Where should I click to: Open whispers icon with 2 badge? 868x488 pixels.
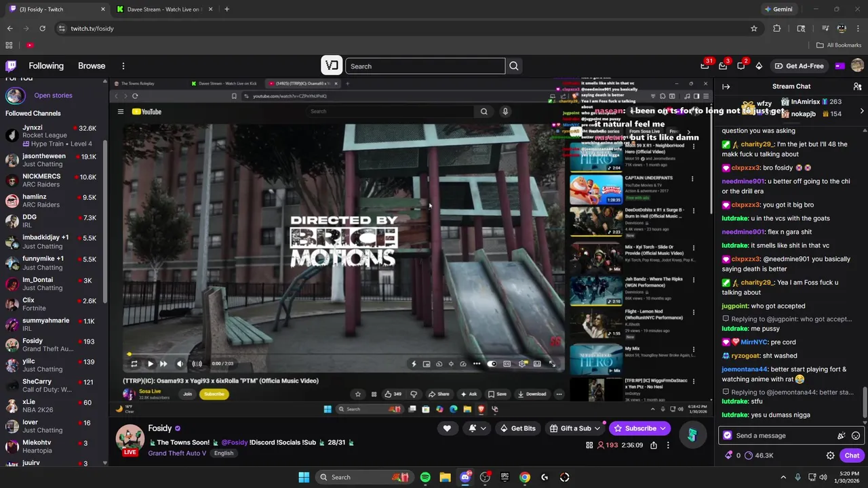click(741, 66)
